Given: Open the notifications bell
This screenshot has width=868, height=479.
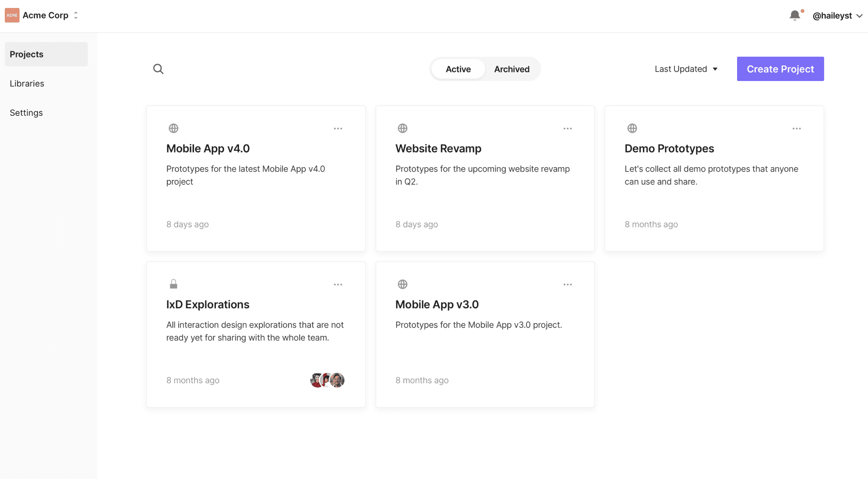Looking at the screenshot, I should [x=795, y=16].
